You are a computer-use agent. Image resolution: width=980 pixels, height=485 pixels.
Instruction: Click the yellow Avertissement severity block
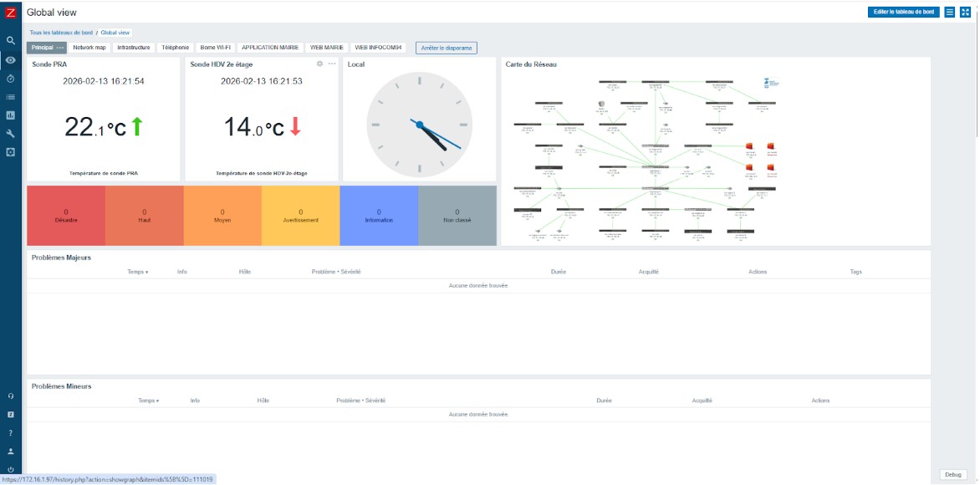(301, 216)
